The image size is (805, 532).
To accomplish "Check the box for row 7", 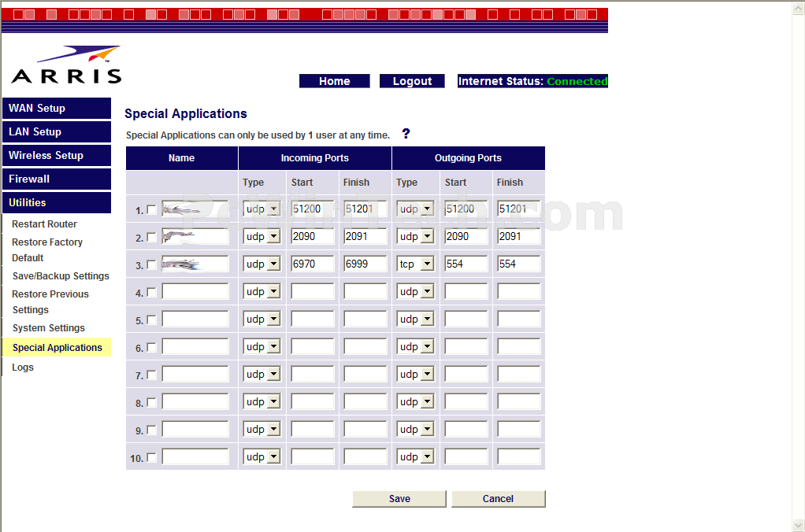I will click(x=151, y=375).
